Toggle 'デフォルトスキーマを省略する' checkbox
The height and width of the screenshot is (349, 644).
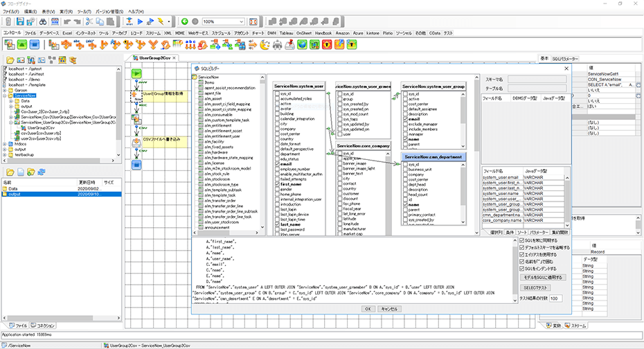pos(522,248)
